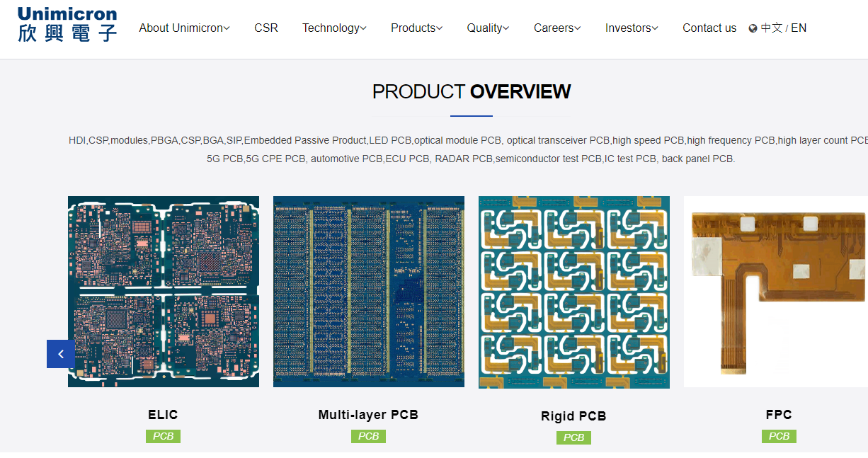The image size is (868, 458).
Task: Click the PCB tag under Rigid PCB
Action: [x=574, y=437]
